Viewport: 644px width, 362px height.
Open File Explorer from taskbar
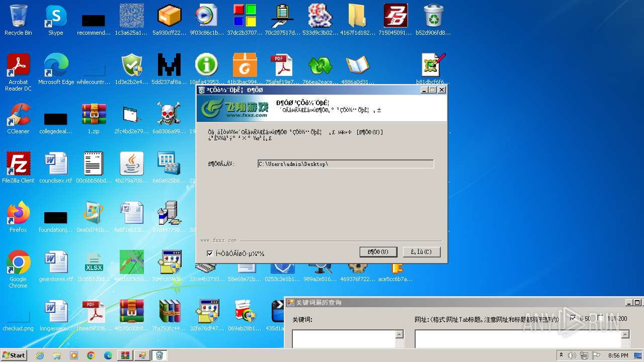point(57,355)
